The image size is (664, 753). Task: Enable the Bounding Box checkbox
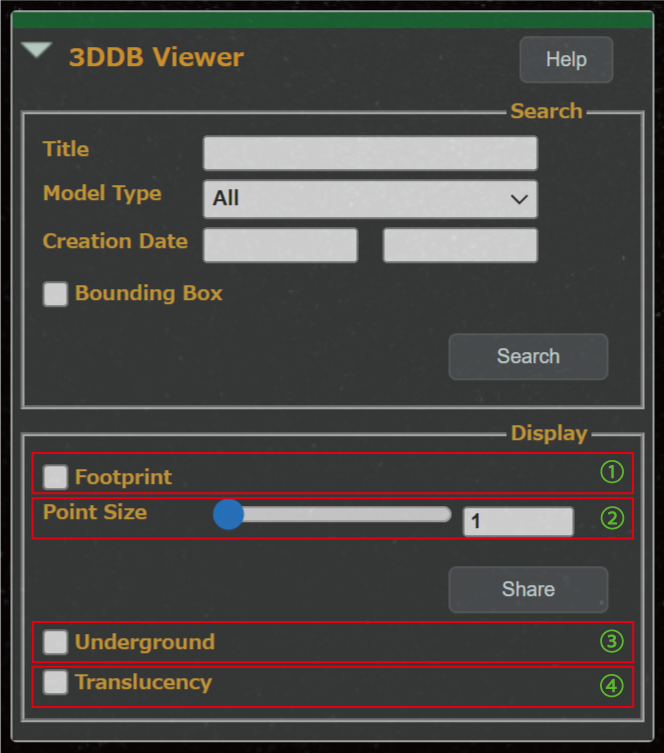55,294
